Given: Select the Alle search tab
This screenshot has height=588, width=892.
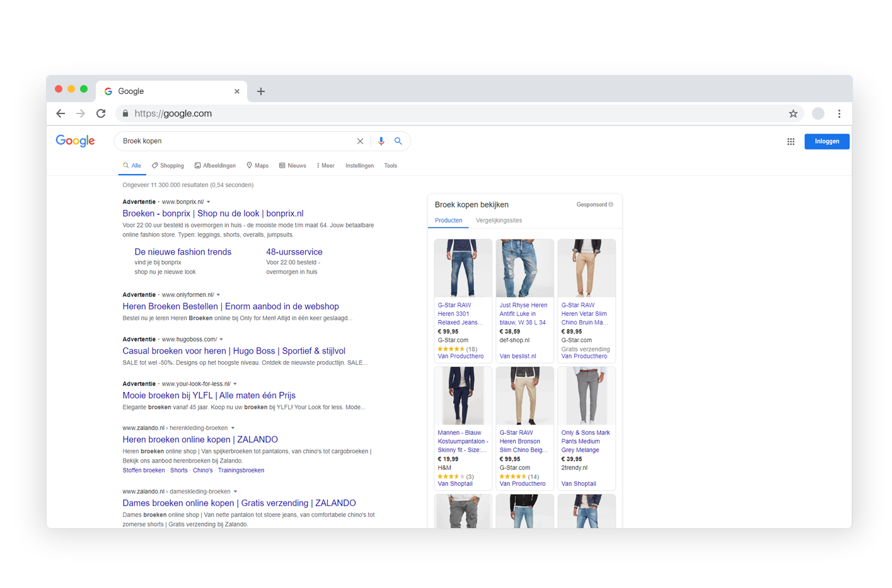Looking at the screenshot, I should [132, 166].
